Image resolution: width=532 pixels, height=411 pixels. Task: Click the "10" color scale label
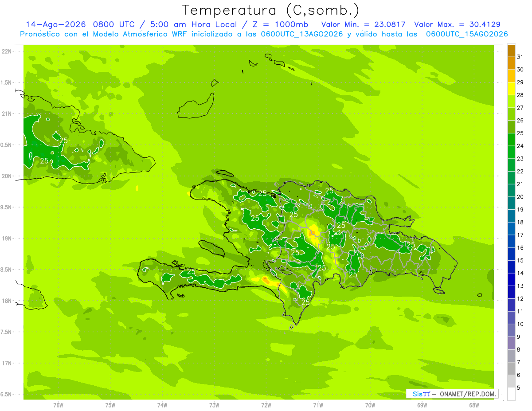[x=520, y=324]
